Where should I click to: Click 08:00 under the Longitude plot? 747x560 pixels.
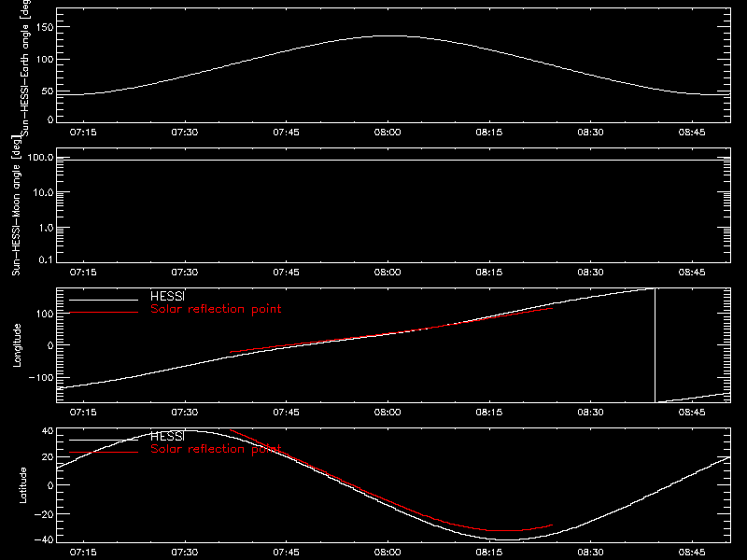(x=388, y=413)
